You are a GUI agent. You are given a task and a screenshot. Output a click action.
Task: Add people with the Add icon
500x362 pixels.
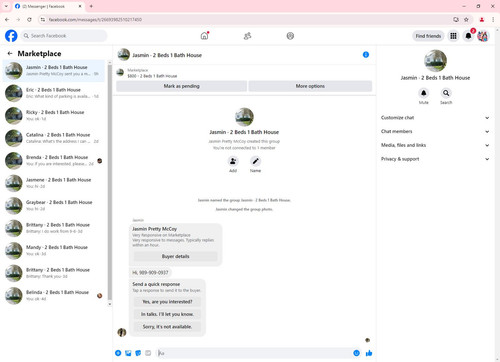233,161
